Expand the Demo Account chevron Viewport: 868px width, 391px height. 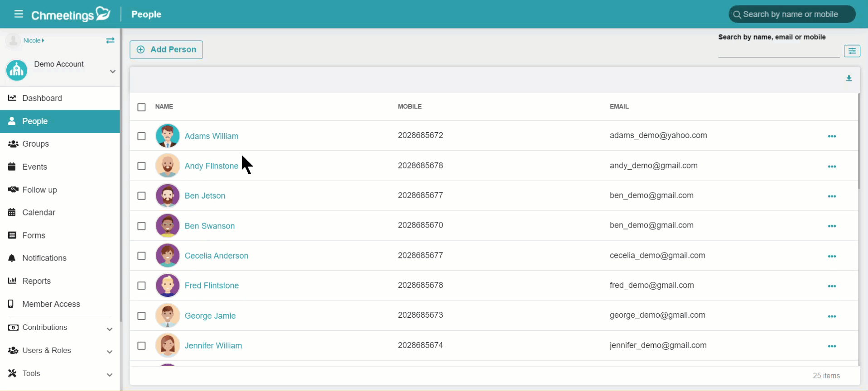click(x=113, y=72)
